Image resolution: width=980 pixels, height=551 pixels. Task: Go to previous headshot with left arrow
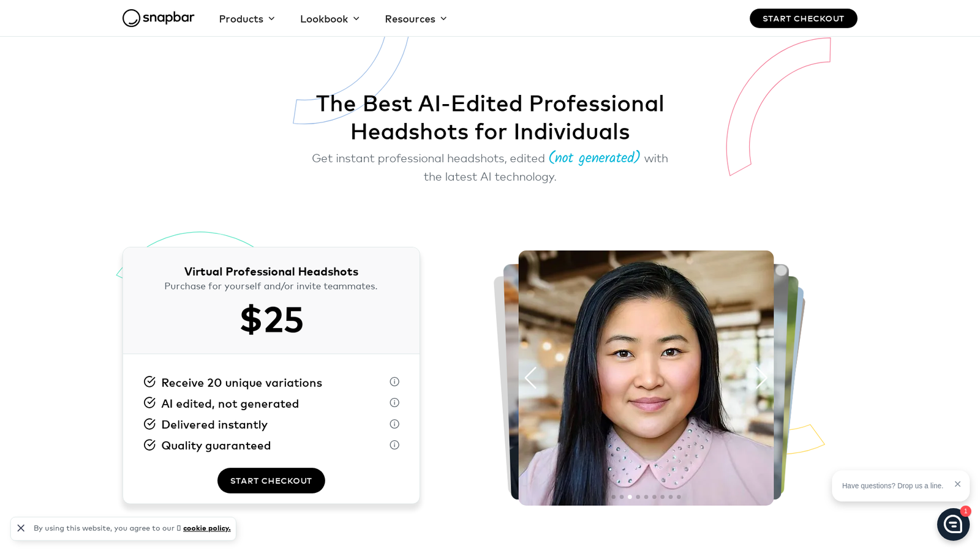[x=530, y=378]
